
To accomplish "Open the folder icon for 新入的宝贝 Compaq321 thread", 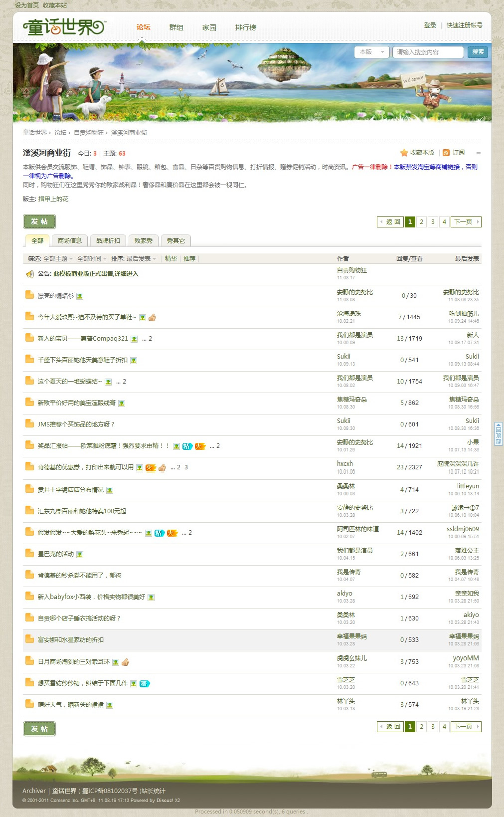I will [30, 338].
